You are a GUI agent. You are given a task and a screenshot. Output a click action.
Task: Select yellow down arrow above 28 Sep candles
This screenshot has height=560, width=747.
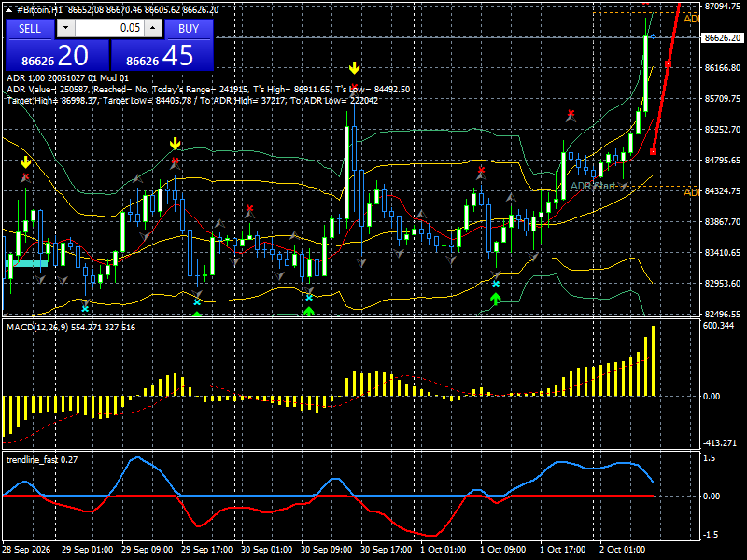click(x=26, y=162)
